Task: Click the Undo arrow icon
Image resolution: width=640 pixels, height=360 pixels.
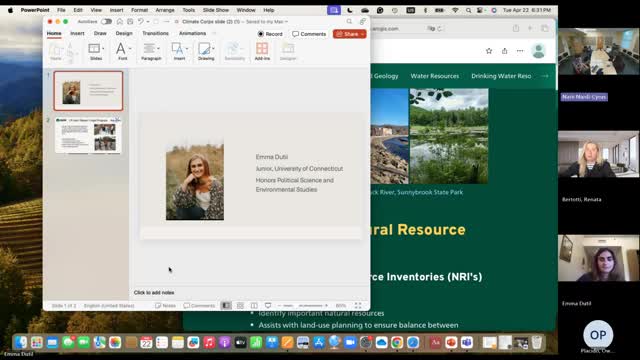Action: point(140,21)
